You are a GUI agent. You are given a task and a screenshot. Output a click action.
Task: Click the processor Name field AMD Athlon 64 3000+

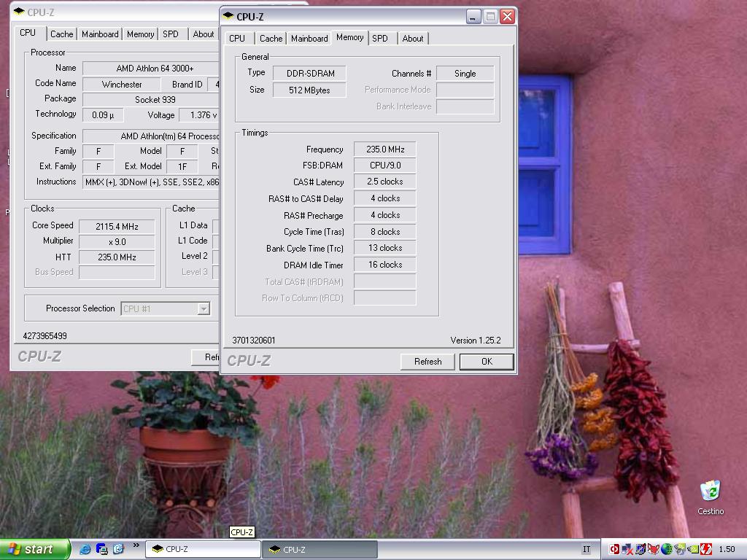tap(151, 68)
